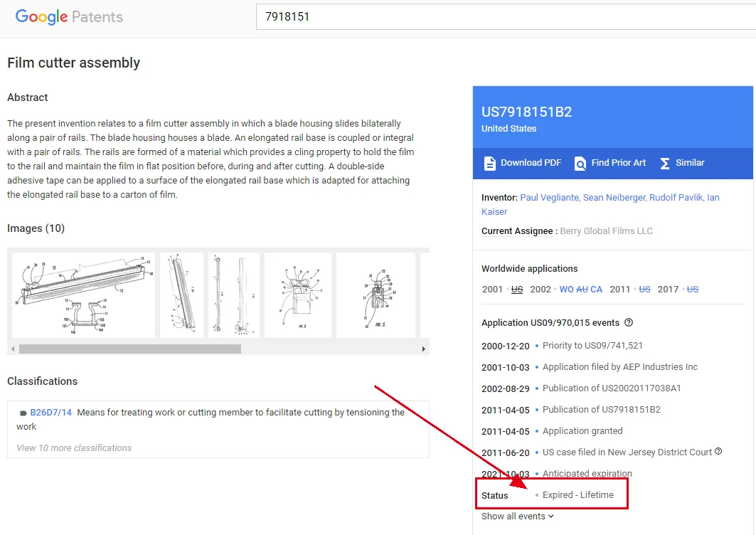Open the WO worldwide application link
Viewport: 756px width, 535px height.
click(567, 290)
